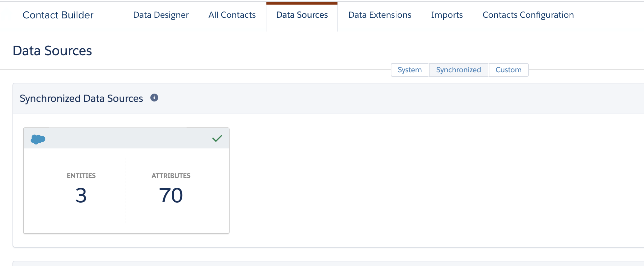Click the Synchronized Data Sources panel heading
The image size is (644, 266).
tap(81, 99)
